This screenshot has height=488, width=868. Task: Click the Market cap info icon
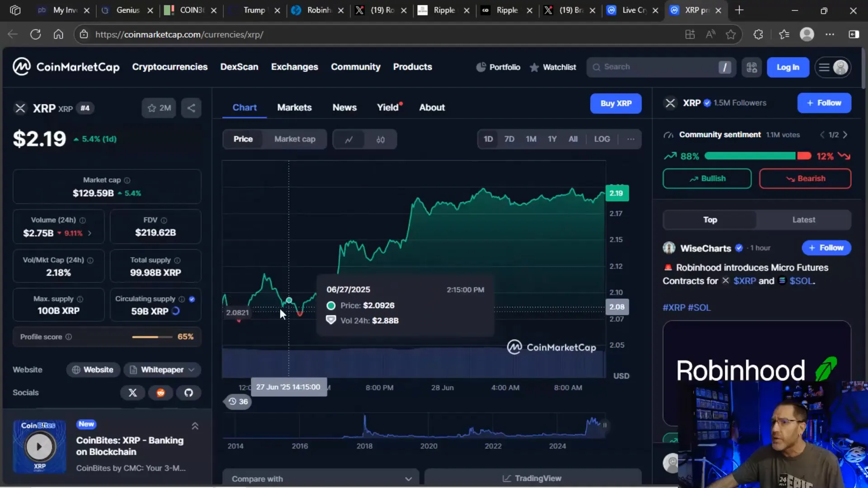pyautogui.click(x=127, y=180)
